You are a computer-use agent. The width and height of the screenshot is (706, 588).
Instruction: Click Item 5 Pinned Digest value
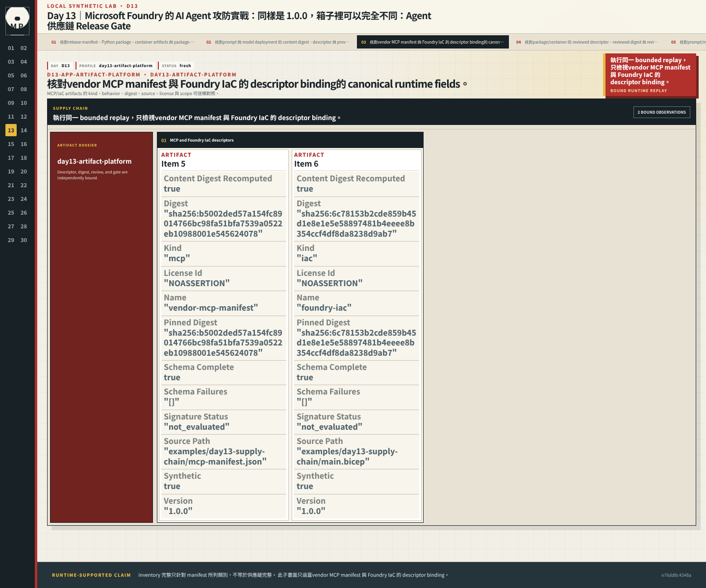coord(223,343)
